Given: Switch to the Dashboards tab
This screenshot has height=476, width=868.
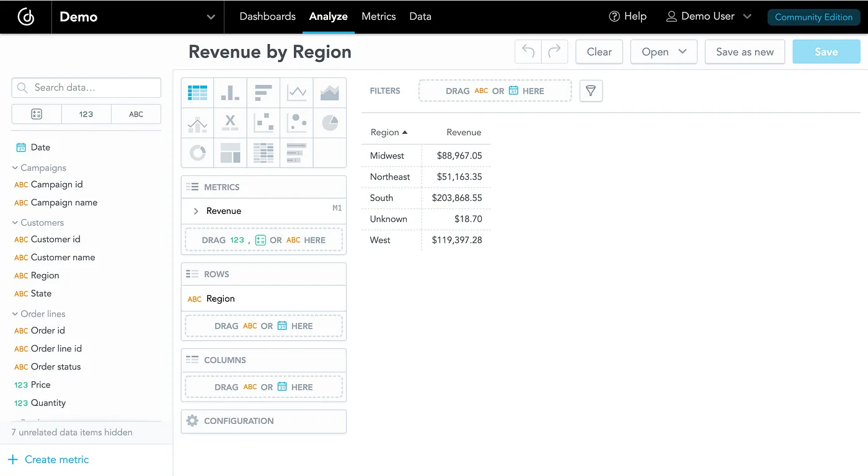Looking at the screenshot, I should tap(267, 17).
